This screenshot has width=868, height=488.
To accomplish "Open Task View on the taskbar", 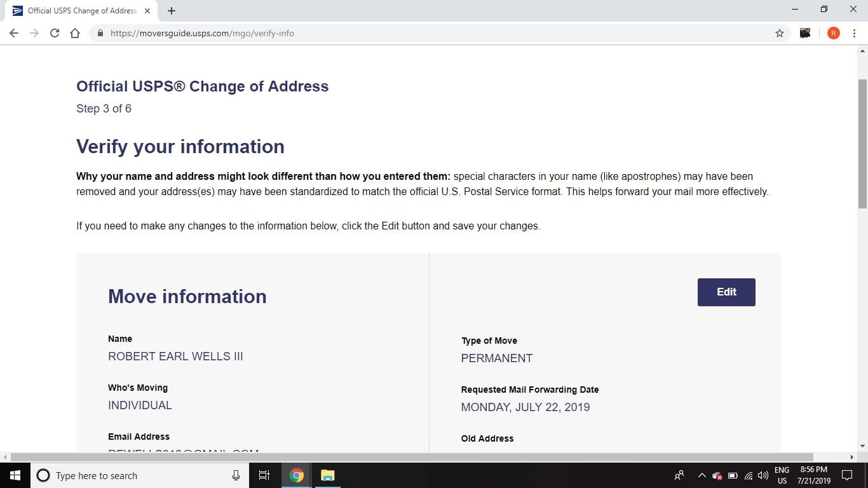I will click(x=264, y=475).
